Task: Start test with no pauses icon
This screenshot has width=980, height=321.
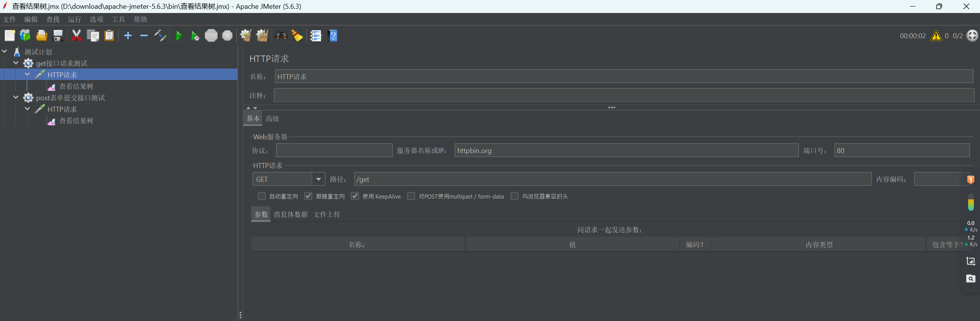Action: (x=195, y=36)
